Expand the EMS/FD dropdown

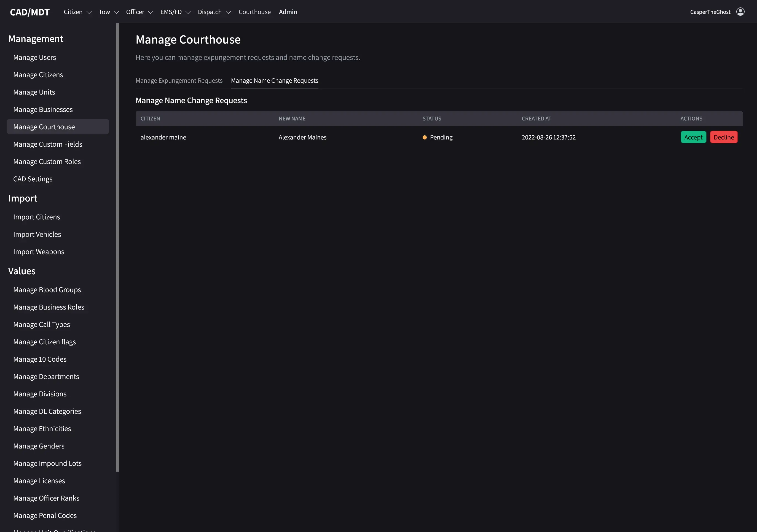point(175,12)
